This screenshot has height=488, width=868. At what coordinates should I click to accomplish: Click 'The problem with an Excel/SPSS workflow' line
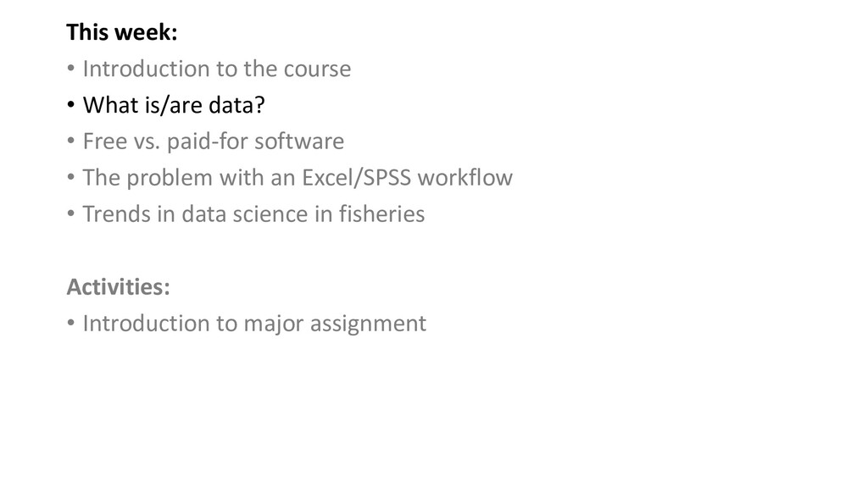(x=298, y=178)
